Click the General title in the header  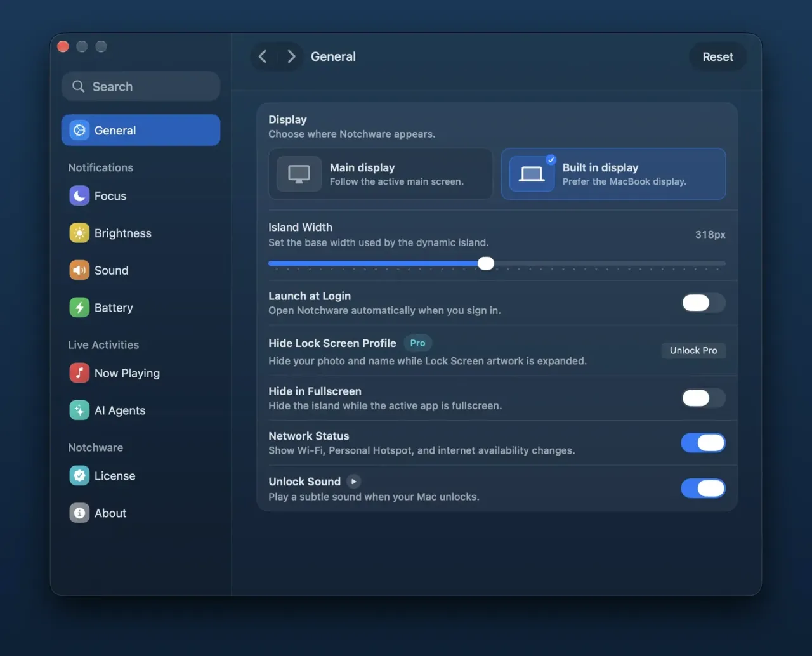tap(333, 56)
